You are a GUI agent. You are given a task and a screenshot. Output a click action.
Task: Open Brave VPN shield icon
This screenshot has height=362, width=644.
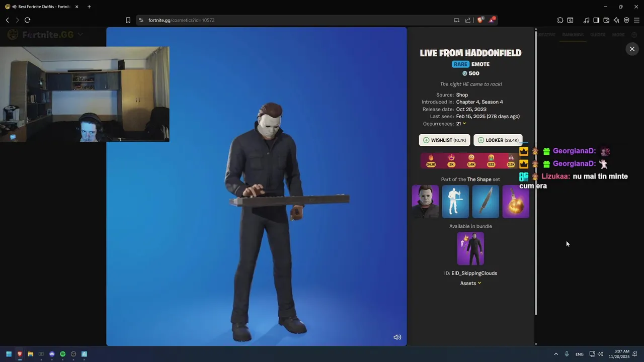pyautogui.click(x=626, y=20)
